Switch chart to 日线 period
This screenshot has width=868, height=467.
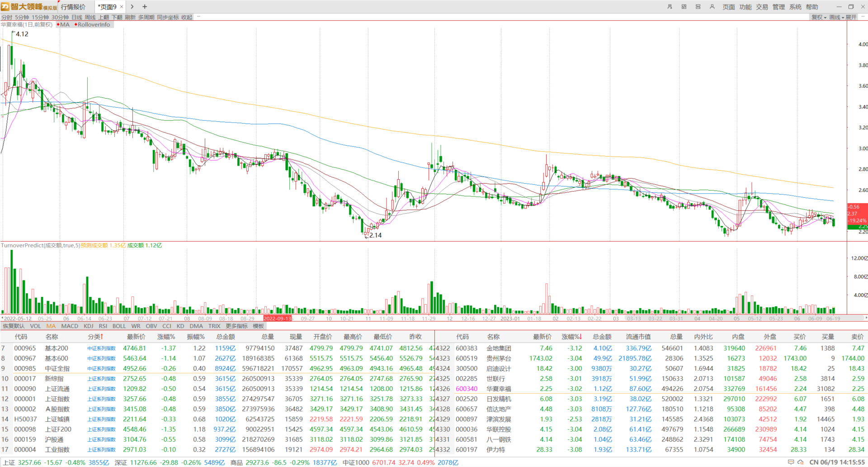point(77,17)
